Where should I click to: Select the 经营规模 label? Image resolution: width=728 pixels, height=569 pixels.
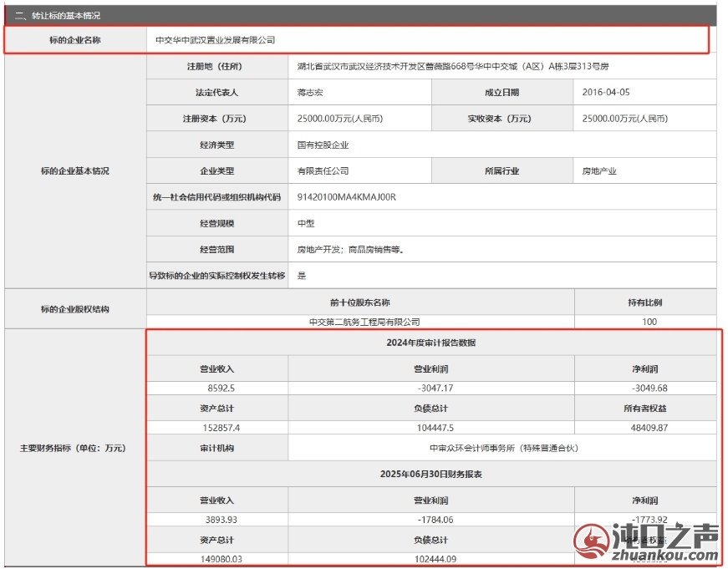216,224
